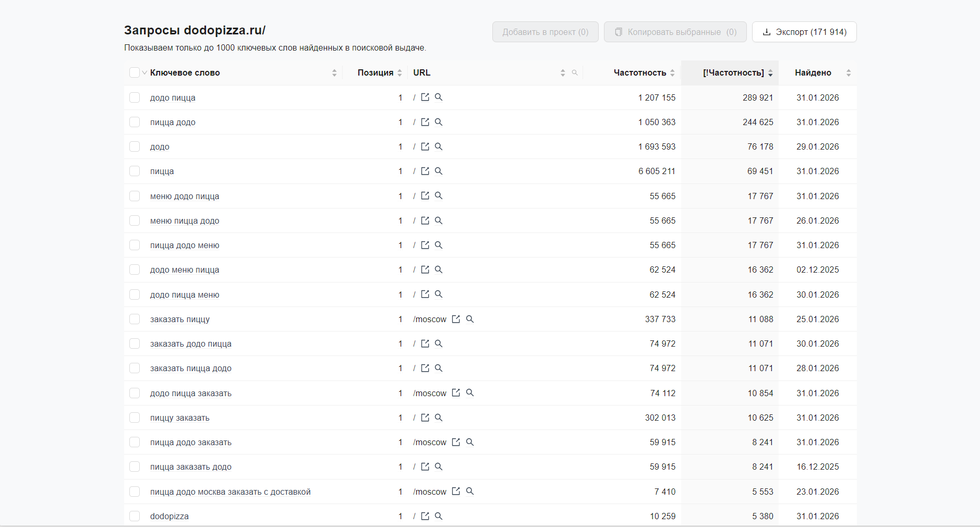Open external link for 'dodopizza' row
The height and width of the screenshot is (527, 980).
tap(425, 516)
